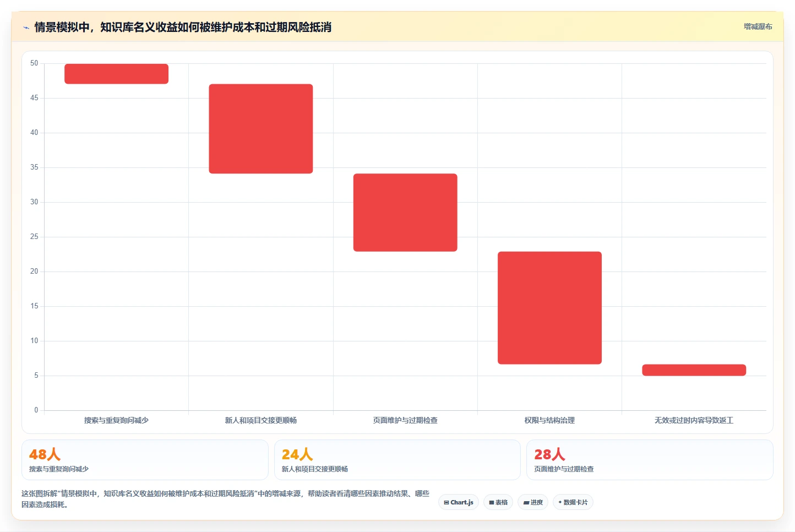Screen dimensions: 795x532
Task: Click the description paragraph below cards
Action: coord(226,499)
